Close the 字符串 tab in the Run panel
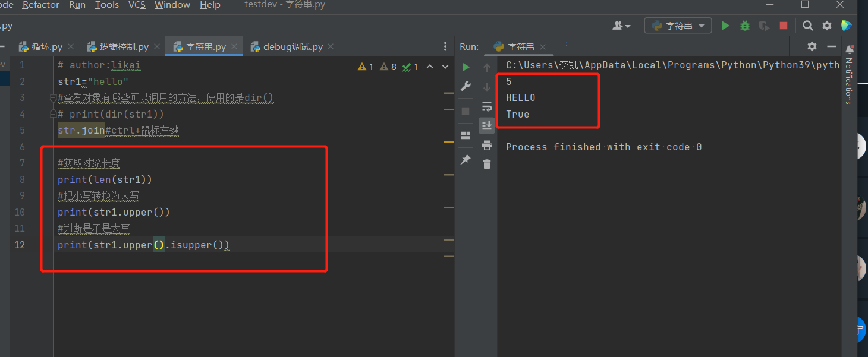This screenshot has width=868, height=357. coord(543,46)
